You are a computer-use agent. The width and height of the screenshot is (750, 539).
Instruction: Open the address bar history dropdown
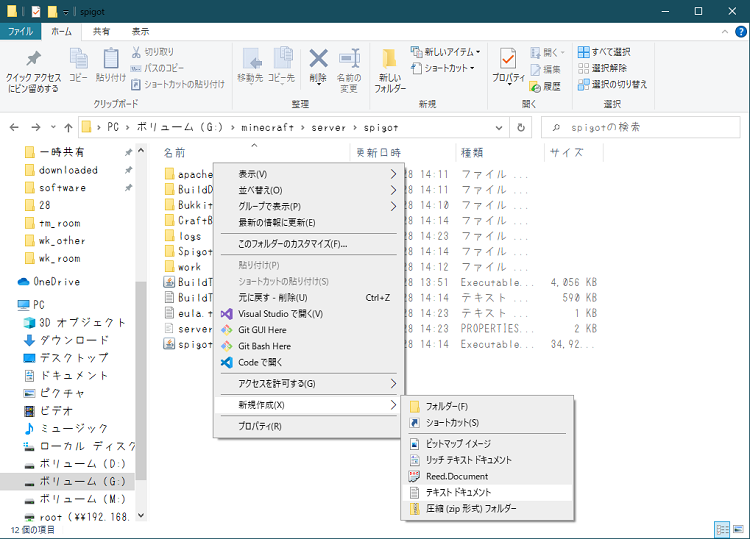click(x=499, y=127)
